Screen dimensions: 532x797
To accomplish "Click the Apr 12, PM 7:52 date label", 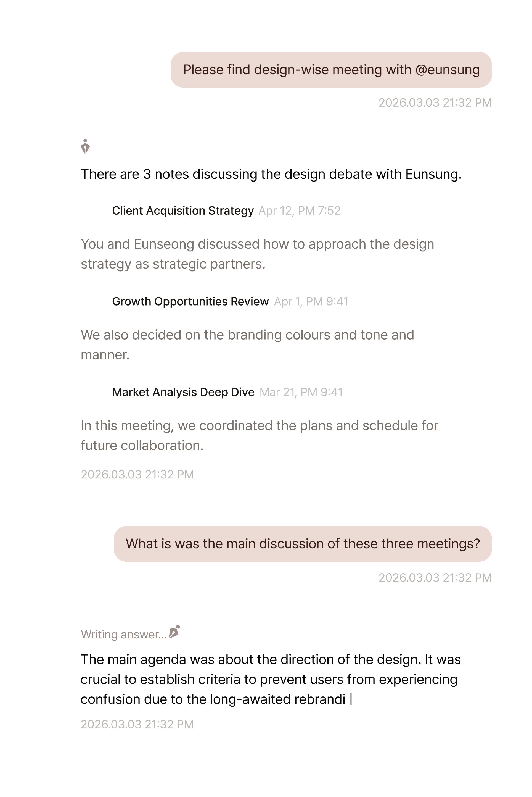I will (300, 211).
